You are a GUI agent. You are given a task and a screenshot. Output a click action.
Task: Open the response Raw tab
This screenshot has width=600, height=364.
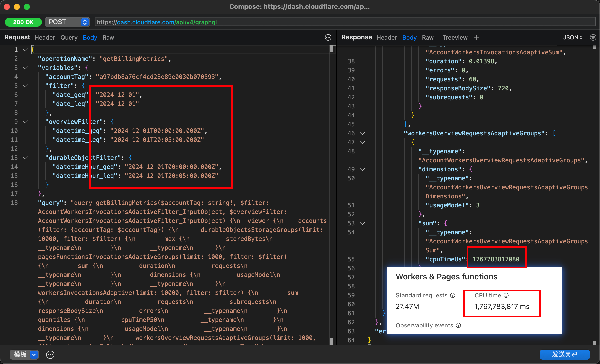(x=428, y=37)
